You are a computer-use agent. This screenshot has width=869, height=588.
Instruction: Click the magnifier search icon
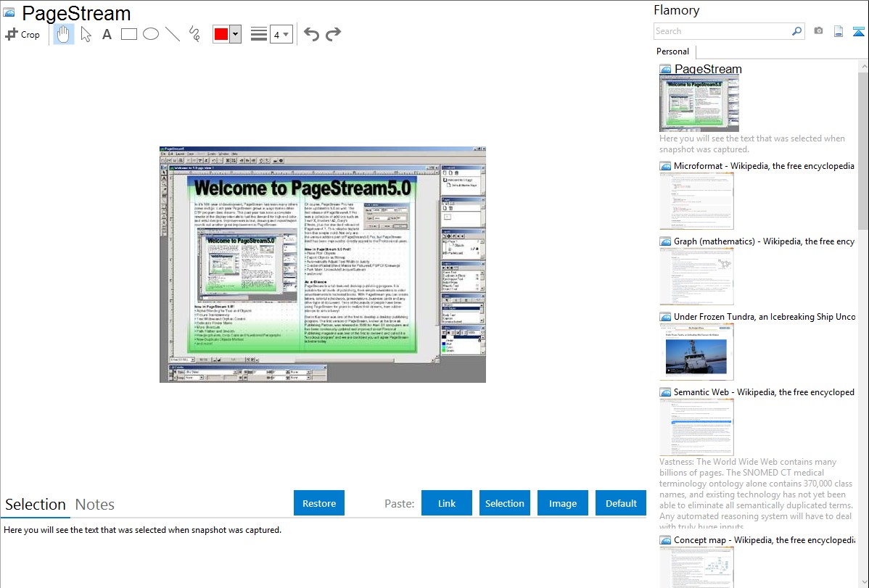coord(797,31)
